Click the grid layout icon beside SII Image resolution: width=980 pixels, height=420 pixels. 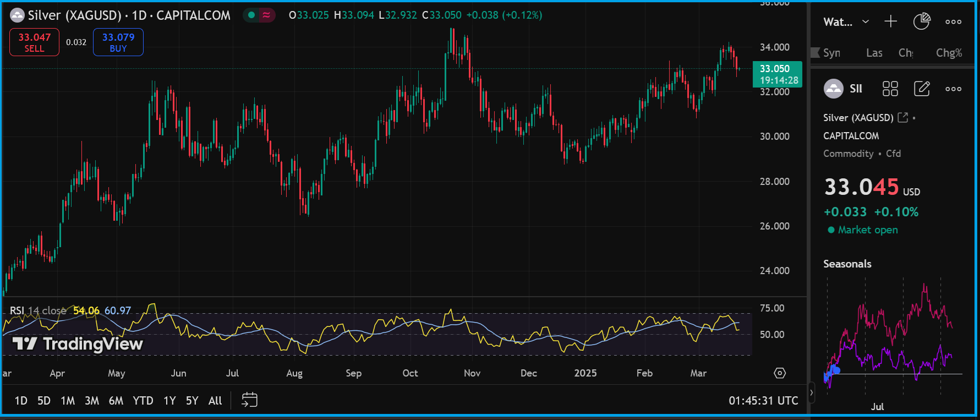[890, 89]
